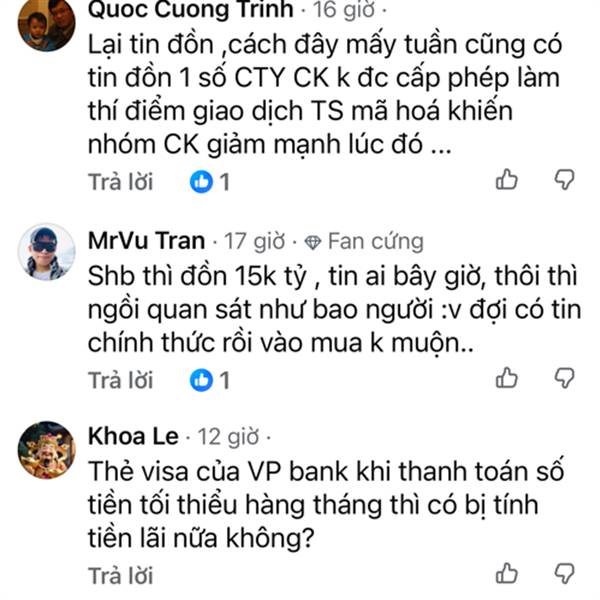
Task: Open MrVu Tran's profile name
Action: (x=147, y=241)
